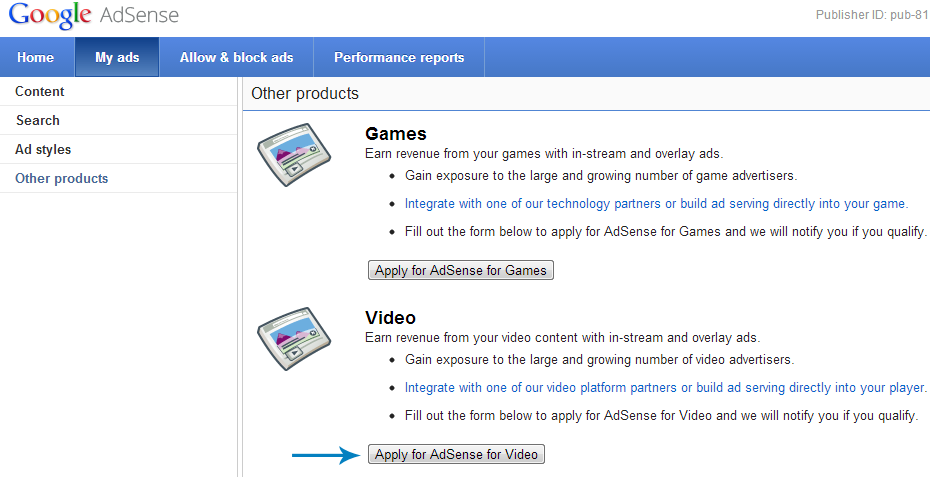This screenshot has height=477, width=930.
Task: Select Search in the sidebar
Action: (x=119, y=120)
